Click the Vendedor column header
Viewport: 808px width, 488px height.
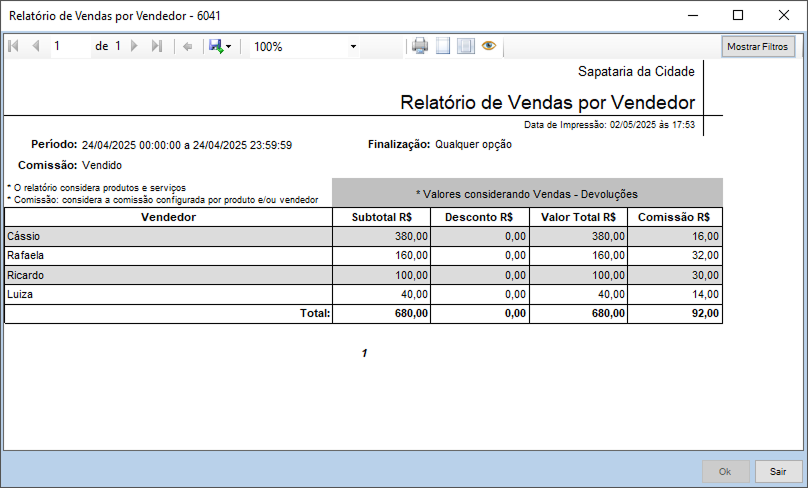(x=167, y=217)
